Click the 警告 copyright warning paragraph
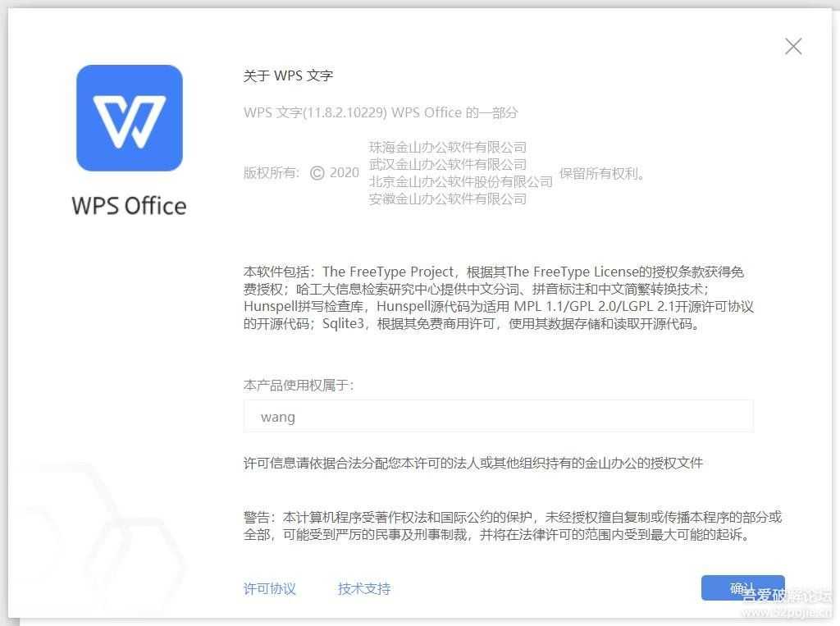The image size is (840, 626). (x=512, y=526)
